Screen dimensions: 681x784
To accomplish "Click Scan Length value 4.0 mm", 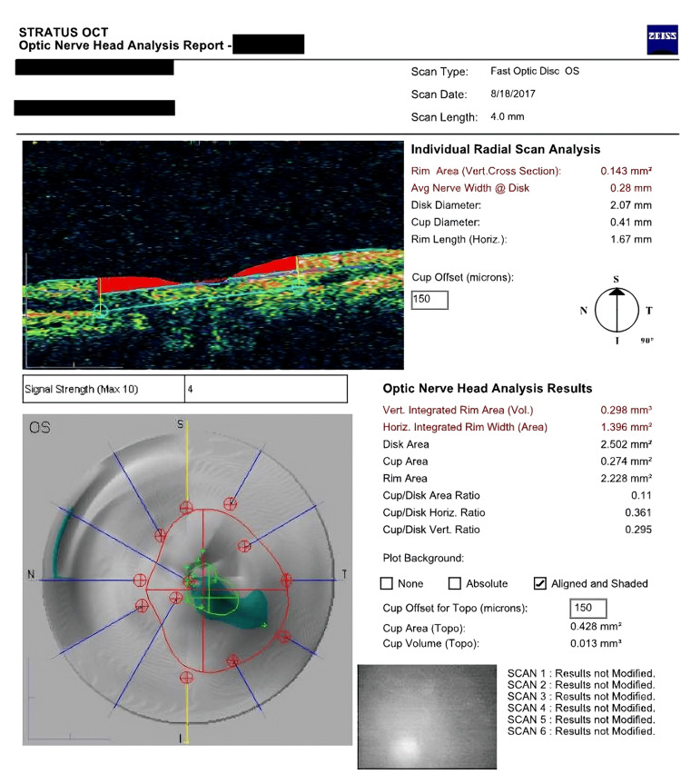I will (x=508, y=117).
